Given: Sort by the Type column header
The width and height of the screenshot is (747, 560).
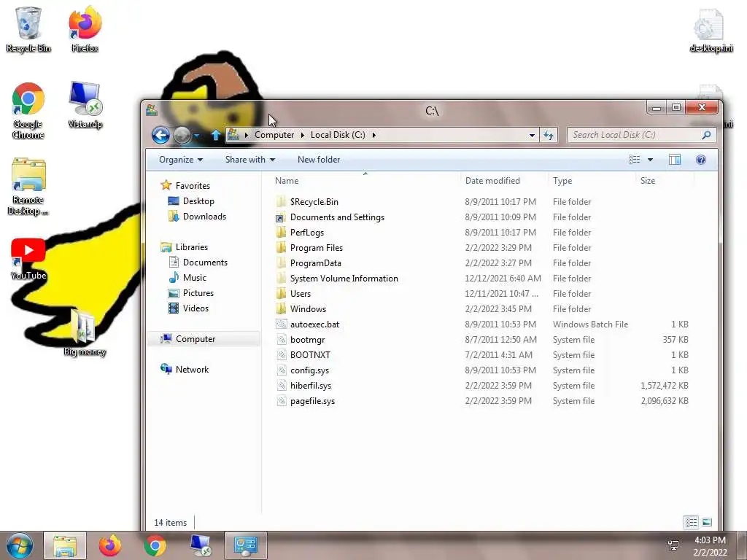Looking at the screenshot, I should click(592, 181).
